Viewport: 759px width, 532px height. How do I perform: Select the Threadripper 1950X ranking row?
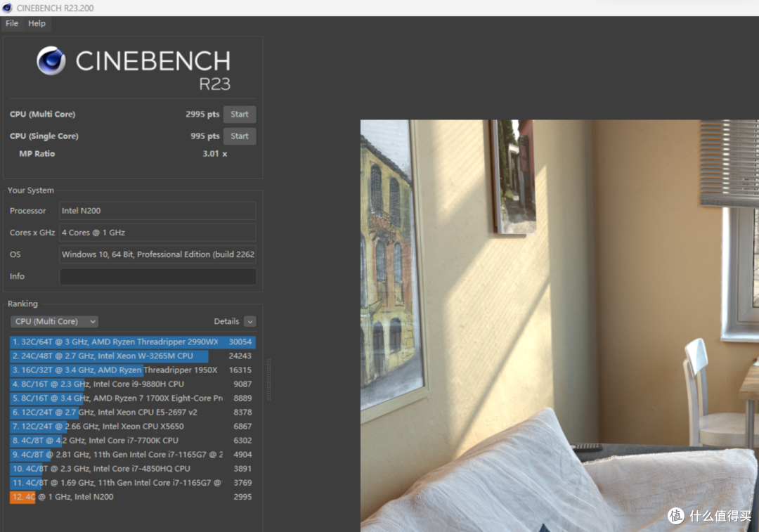tap(133, 370)
